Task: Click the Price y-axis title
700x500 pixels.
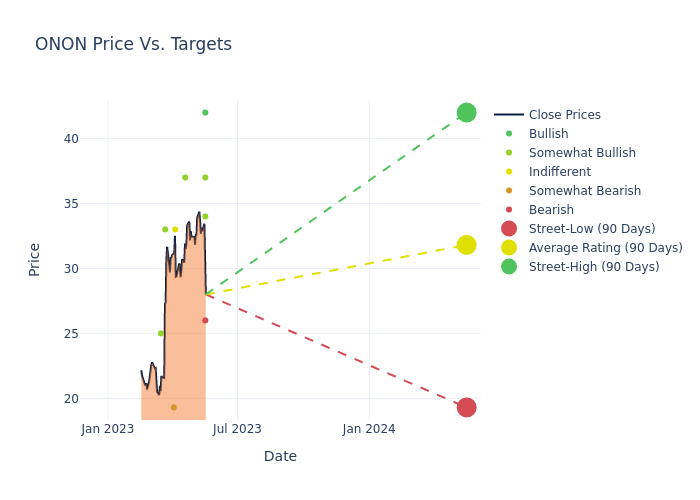Action: pyautogui.click(x=35, y=259)
